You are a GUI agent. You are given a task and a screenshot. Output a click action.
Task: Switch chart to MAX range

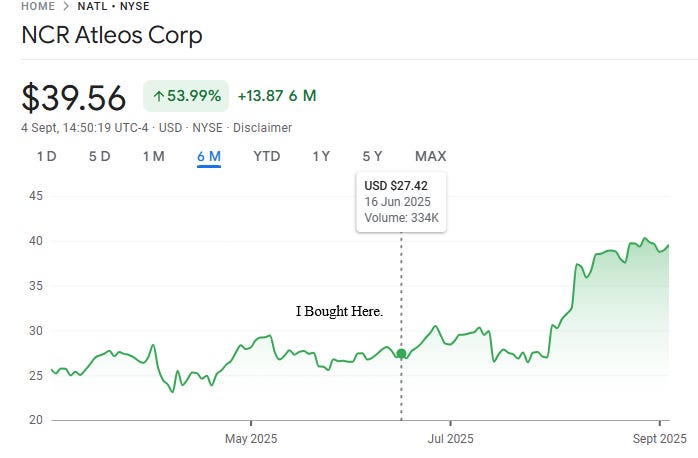(x=430, y=156)
